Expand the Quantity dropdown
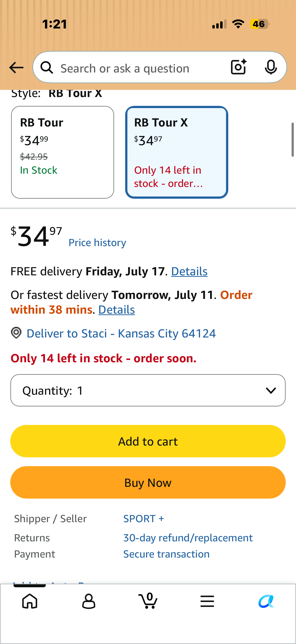This screenshot has width=296, height=644. 148,390
